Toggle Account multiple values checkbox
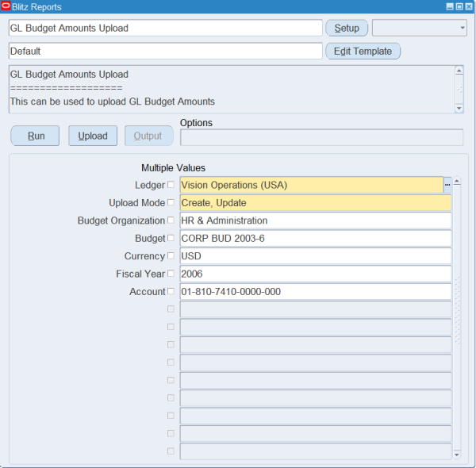This screenshot has width=476, height=468. point(171,291)
